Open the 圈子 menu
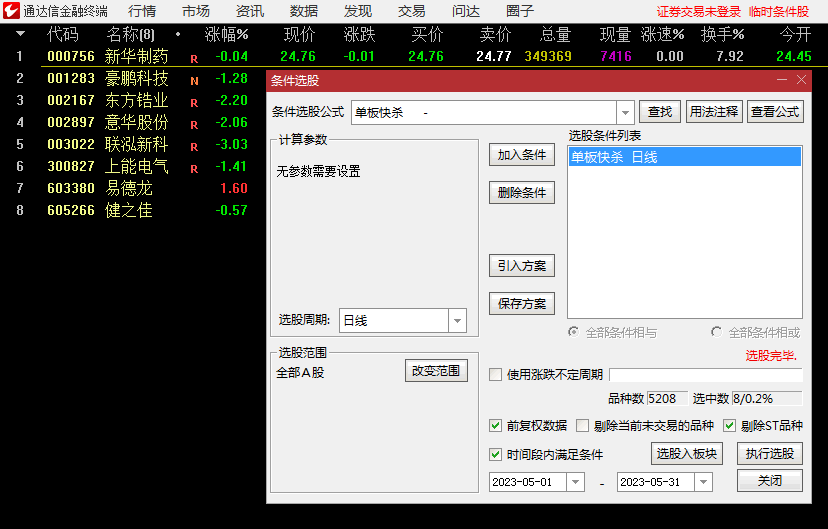Viewport: 828px width, 529px height. tap(520, 11)
